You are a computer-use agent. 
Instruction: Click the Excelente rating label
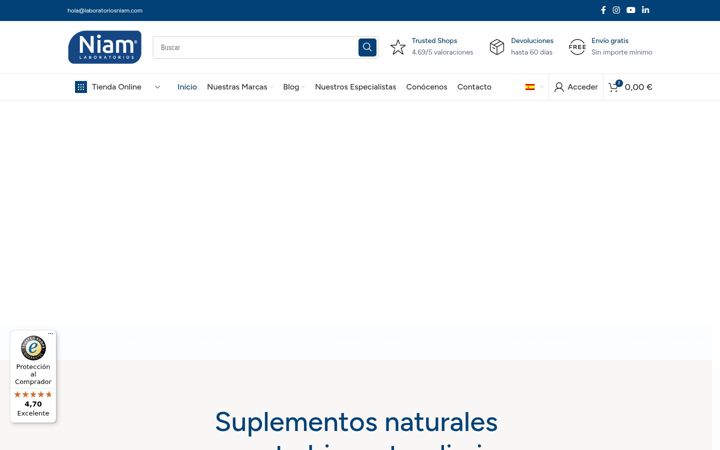[33, 413]
